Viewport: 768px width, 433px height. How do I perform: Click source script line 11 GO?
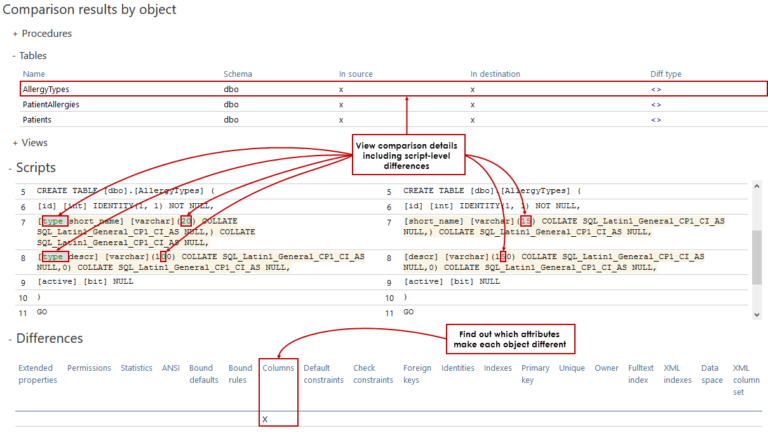(42, 312)
